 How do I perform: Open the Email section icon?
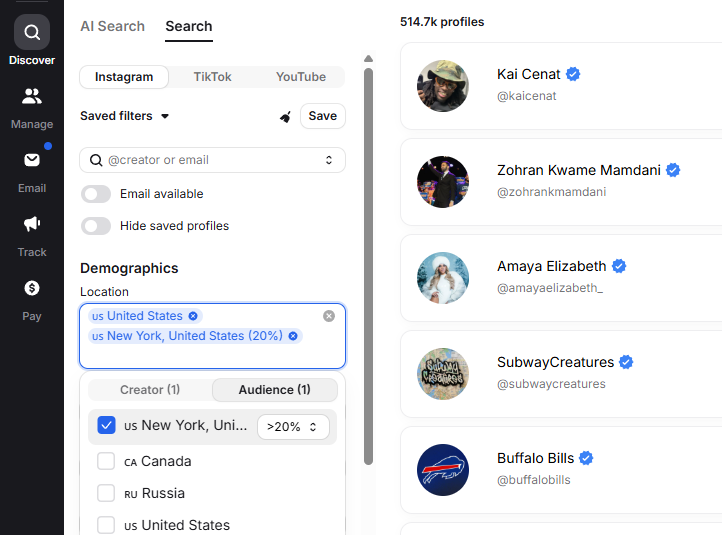32,160
